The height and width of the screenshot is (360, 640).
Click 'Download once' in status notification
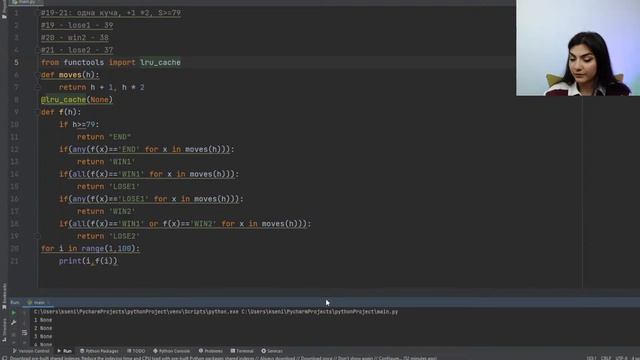[x=316, y=358]
